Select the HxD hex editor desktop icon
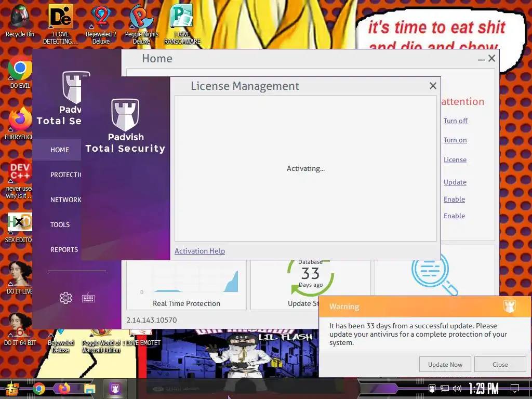The image size is (532, 399). [x=20, y=228]
